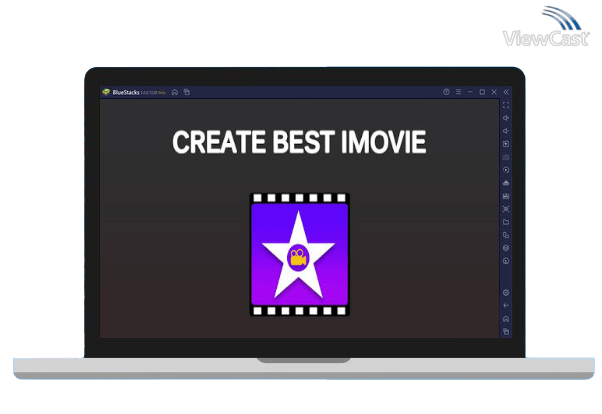Screen dimensions: 602x414
Task: Go to Android home via side toolbar Home icon
Action: (x=506, y=319)
